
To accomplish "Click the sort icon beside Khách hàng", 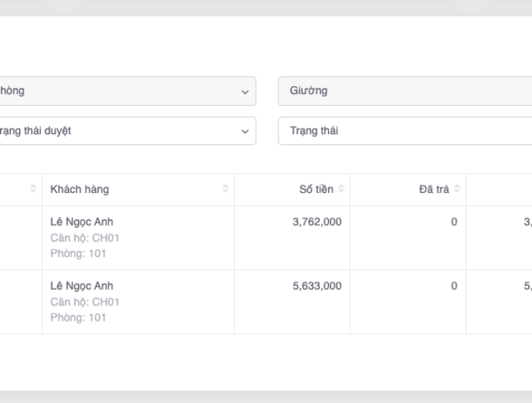I will (225, 190).
